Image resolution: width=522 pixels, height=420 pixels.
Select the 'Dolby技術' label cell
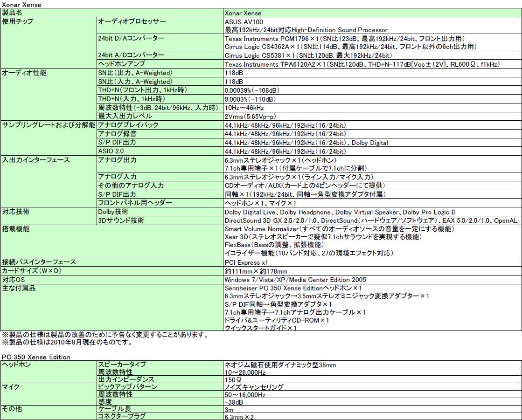tap(160, 212)
